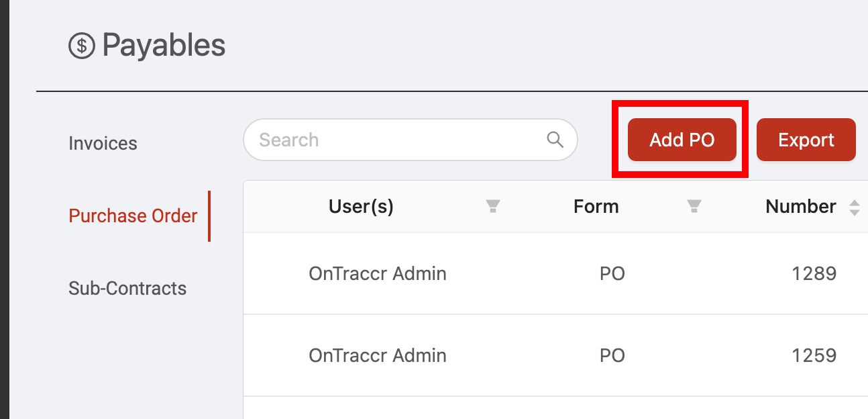The width and height of the screenshot is (868, 419).
Task: Open the User(s) column filter icon
Action: pyautogui.click(x=493, y=206)
